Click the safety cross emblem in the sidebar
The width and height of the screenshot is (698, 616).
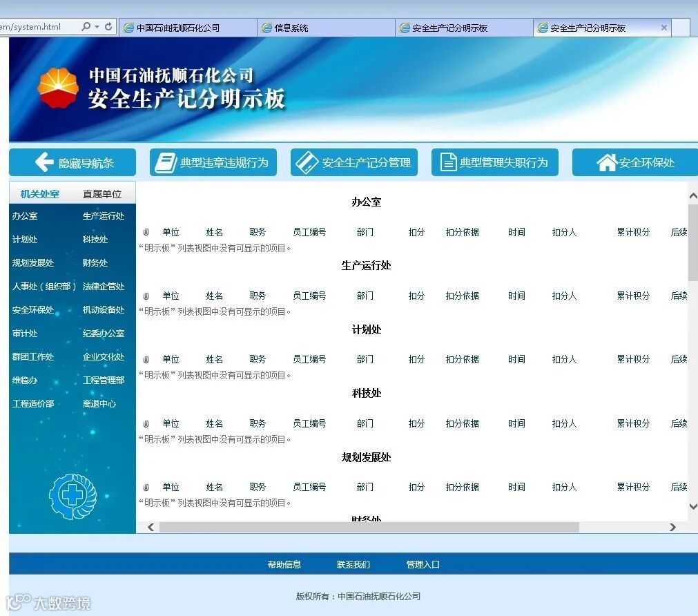click(72, 497)
